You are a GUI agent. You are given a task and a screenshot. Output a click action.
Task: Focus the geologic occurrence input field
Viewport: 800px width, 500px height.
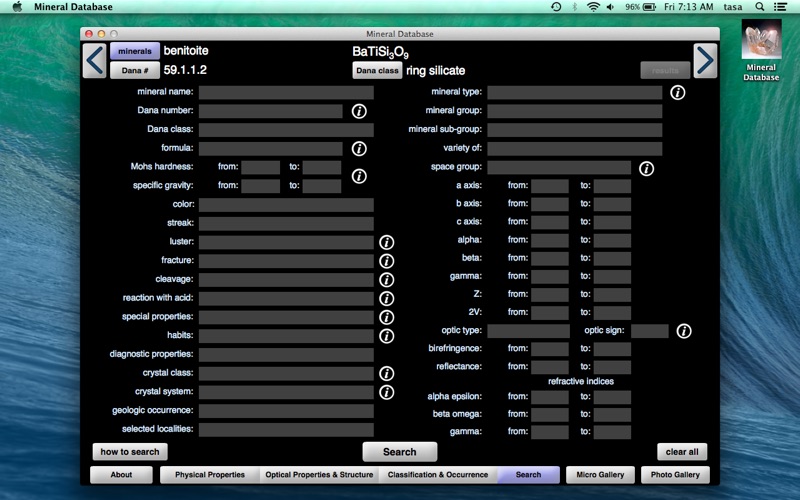pos(286,411)
